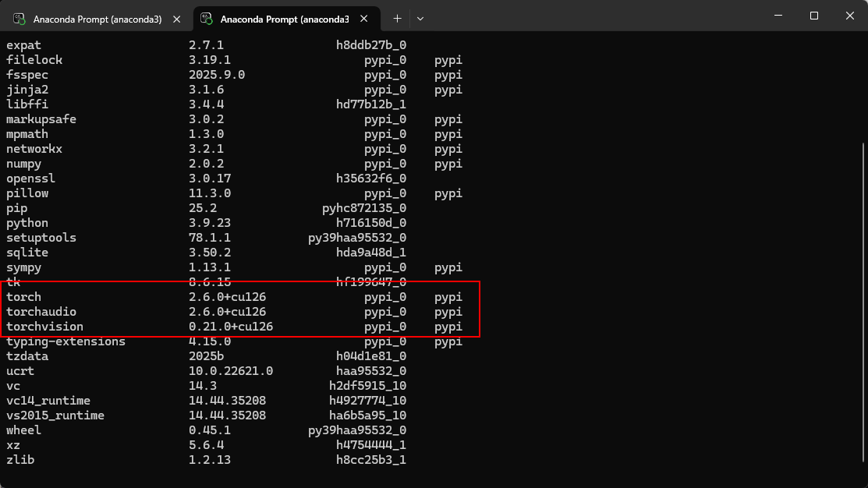Click expat build h8ddb27b_0
The width and height of the screenshot is (868, 488).
(371, 45)
